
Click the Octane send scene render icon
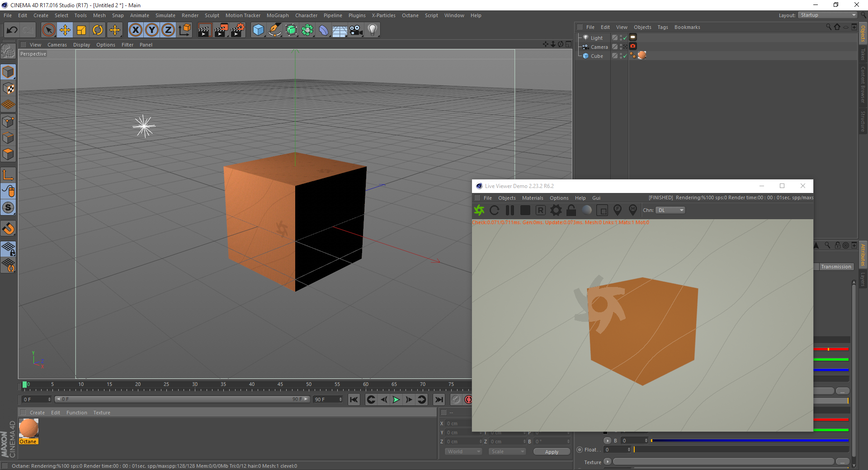click(479, 210)
